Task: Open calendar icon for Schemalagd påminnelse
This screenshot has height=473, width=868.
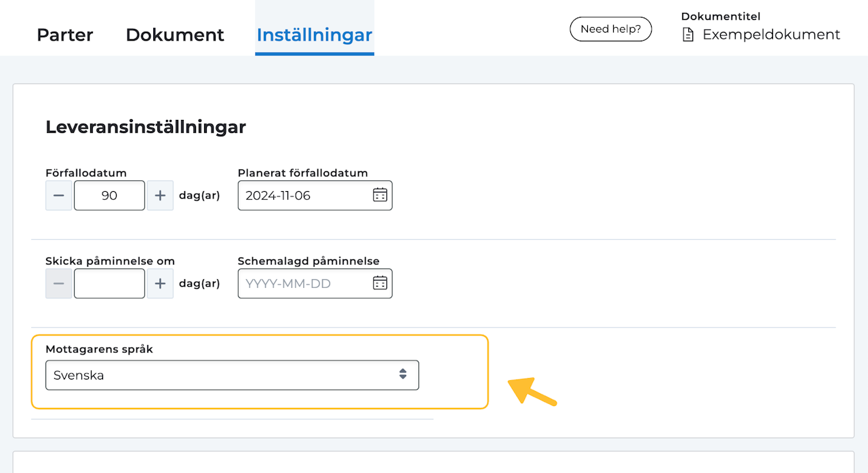Action: pos(380,283)
